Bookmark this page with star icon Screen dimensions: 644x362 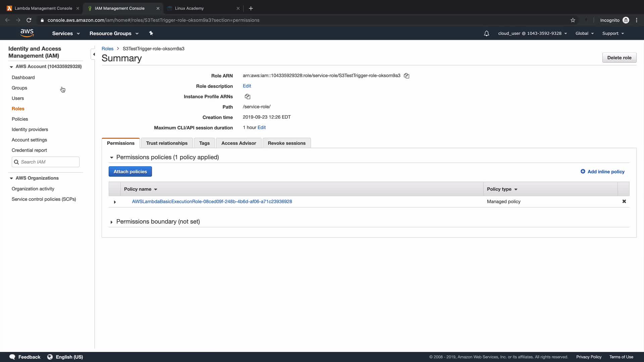coord(573,20)
